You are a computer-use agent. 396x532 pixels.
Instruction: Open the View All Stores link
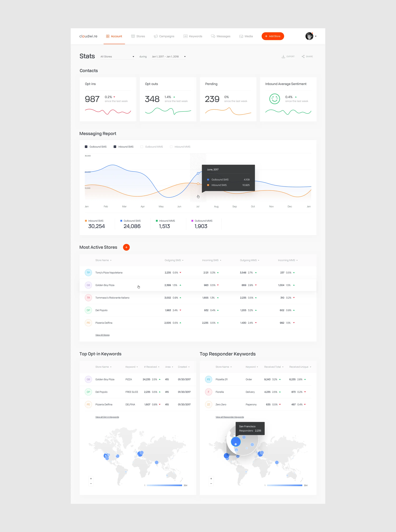coord(102,335)
